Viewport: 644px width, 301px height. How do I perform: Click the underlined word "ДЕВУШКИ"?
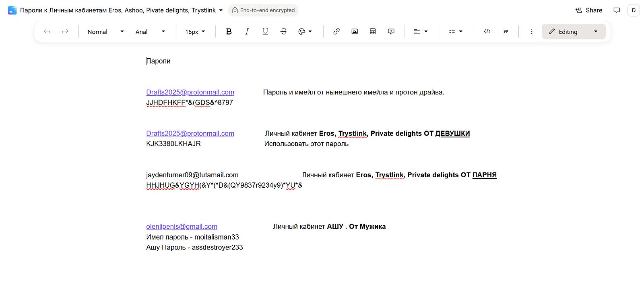coord(452,133)
